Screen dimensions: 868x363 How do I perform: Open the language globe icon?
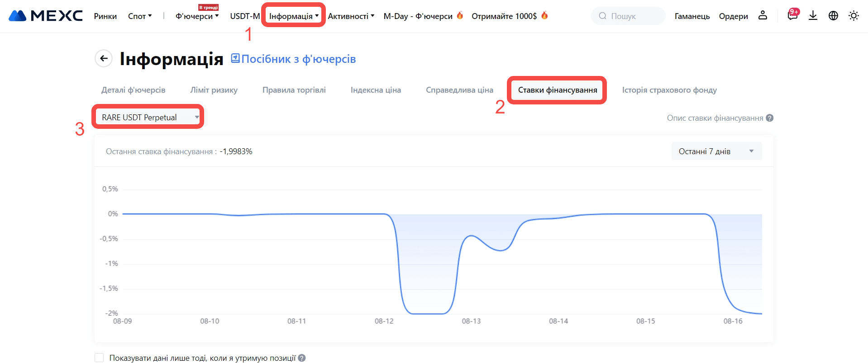(833, 16)
